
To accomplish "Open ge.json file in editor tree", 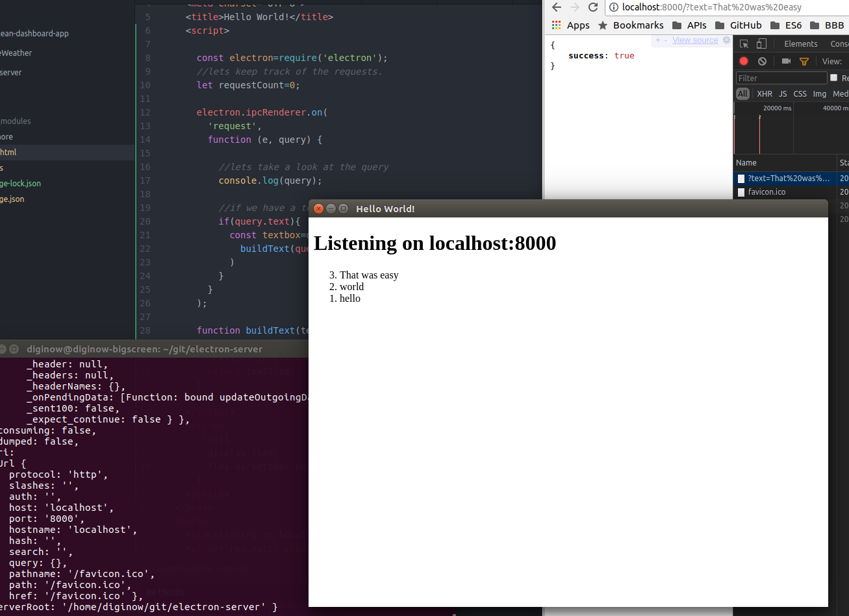I will (x=12, y=199).
